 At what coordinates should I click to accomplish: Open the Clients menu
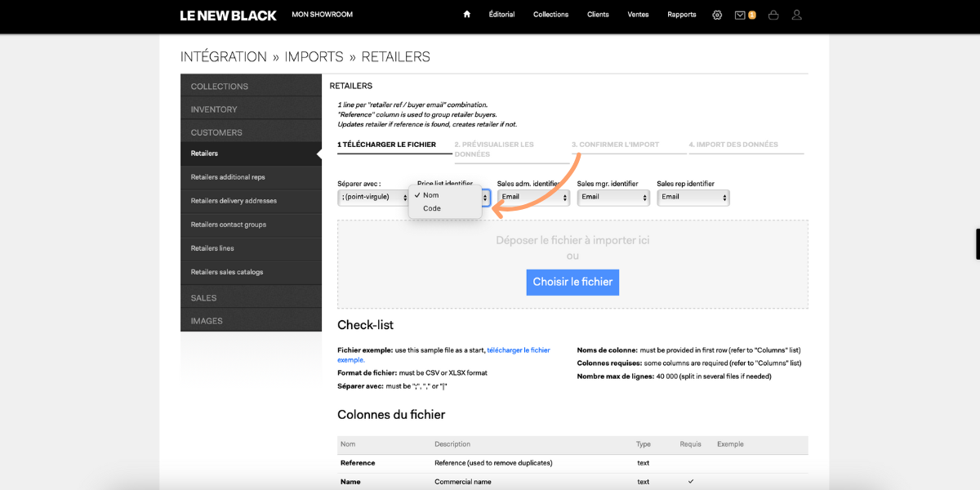[x=598, y=15]
